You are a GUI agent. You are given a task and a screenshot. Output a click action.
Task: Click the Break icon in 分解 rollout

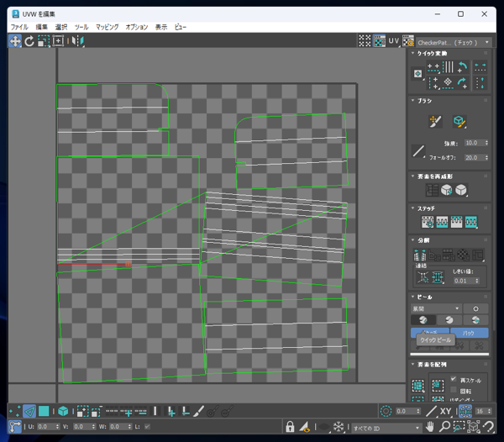click(x=420, y=255)
